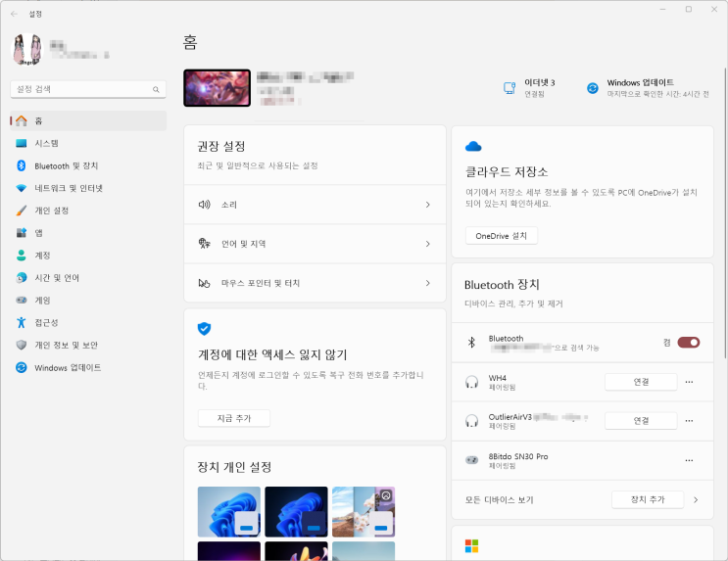Select the landscape and blossom theme thumbnail
728x561 pixels.
[x=364, y=512]
